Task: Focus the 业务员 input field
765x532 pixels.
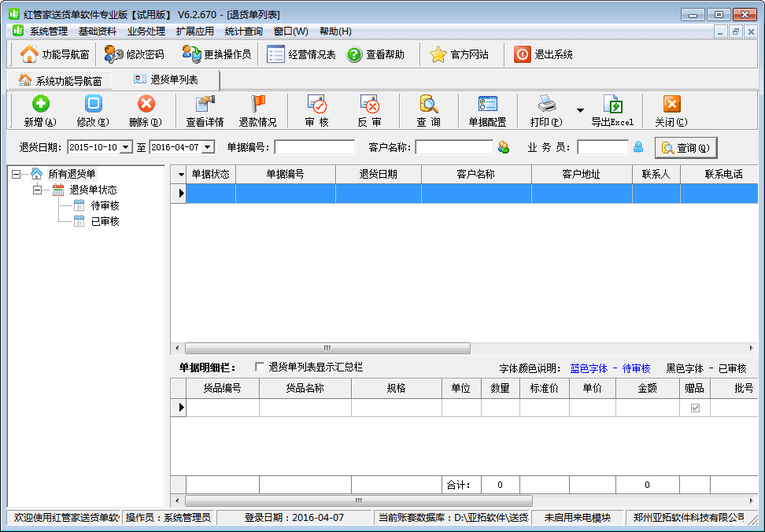Action: click(603, 147)
